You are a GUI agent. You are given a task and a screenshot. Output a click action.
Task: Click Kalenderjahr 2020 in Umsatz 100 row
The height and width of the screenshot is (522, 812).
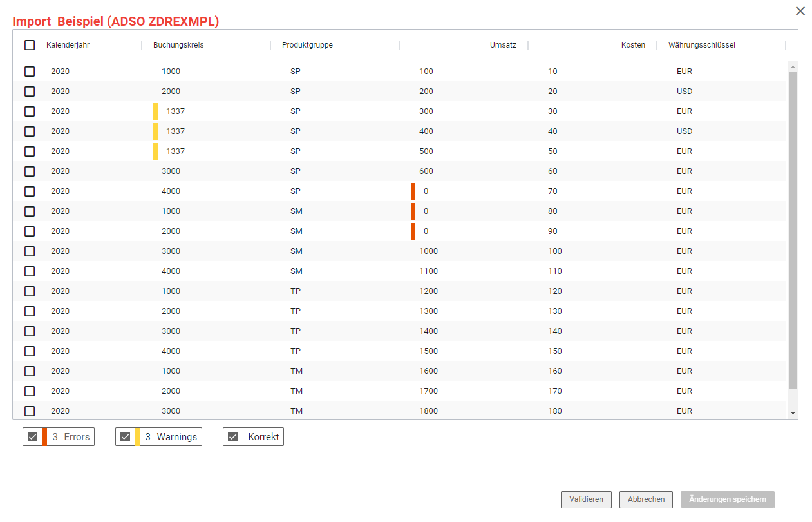[x=60, y=72]
